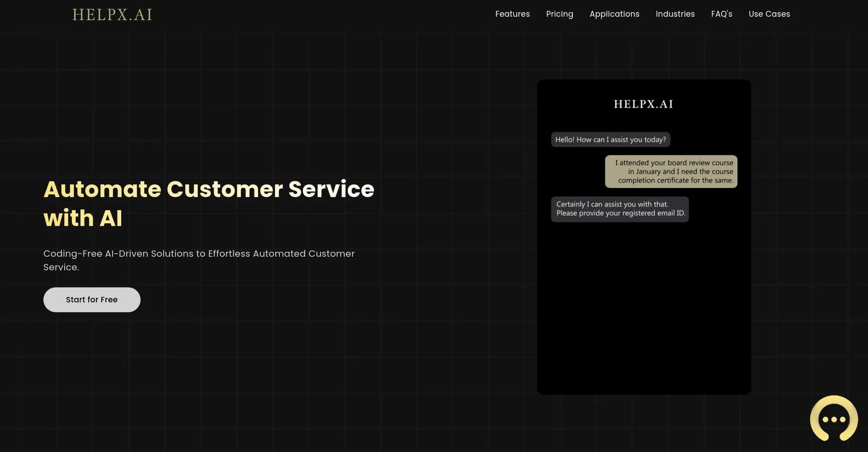
Task: View the Industries section
Action: [x=675, y=14]
